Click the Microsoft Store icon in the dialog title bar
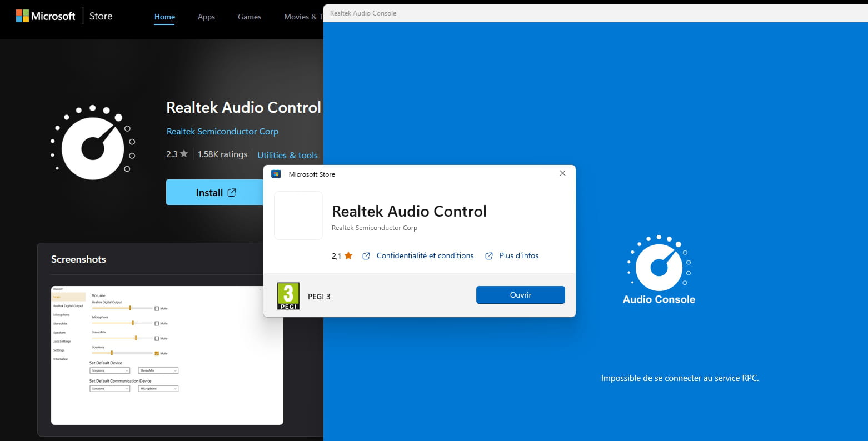Image resolution: width=868 pixels, height=441 pixels. click(276, 174)
